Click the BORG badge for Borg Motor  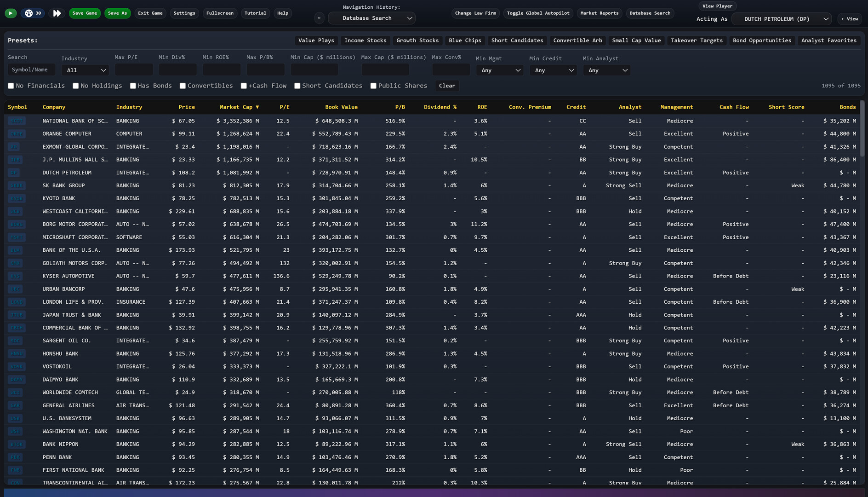pos(17,224)
